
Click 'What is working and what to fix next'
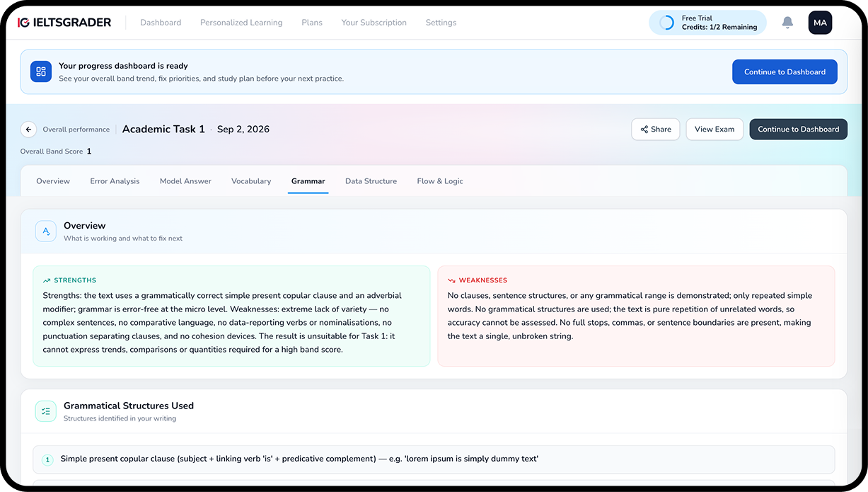point(123,239)
